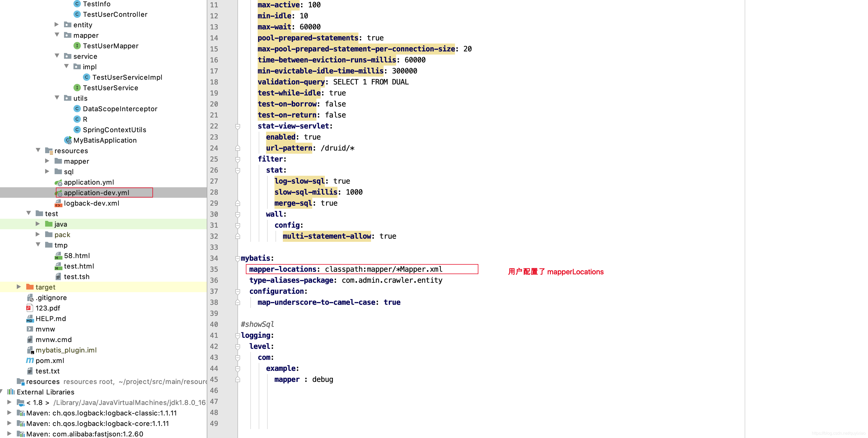Expand Maven logback-classic library
Screen dimensions: 868x438
pos(9,412)
